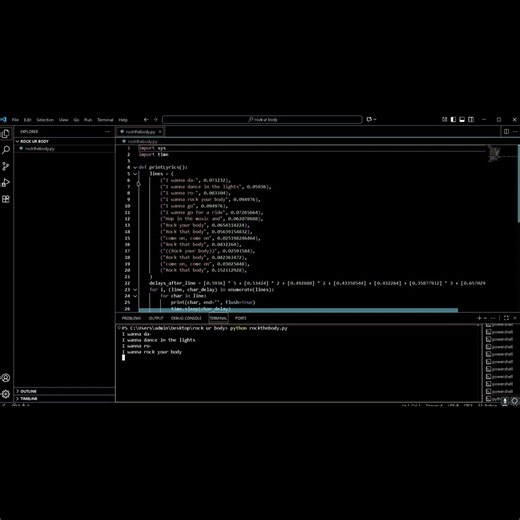
Task: Click the editor vertical scrollbar
Action: click(518, 183)
